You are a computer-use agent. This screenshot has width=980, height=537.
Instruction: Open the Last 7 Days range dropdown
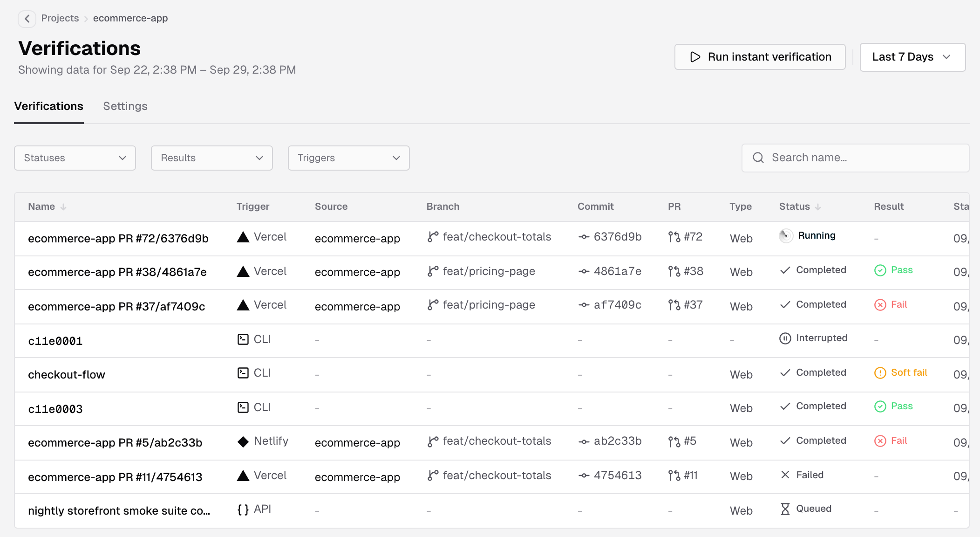point(912,57)
